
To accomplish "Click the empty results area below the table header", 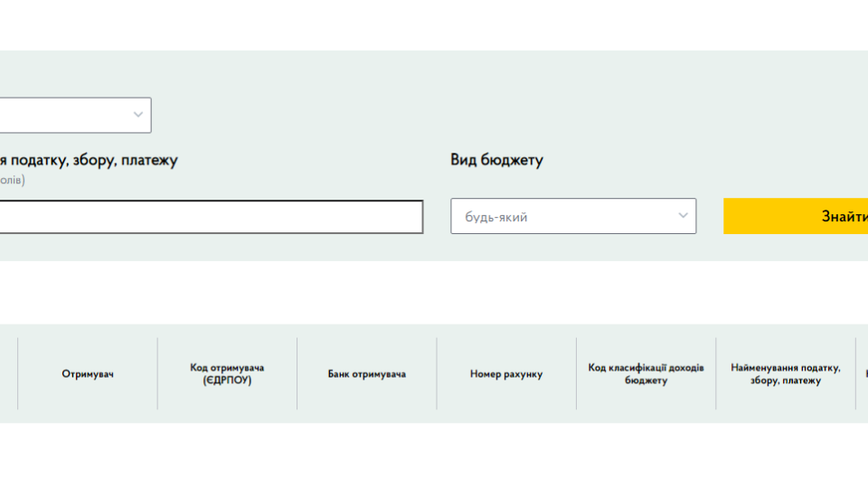I will click(x=434, y=455).
